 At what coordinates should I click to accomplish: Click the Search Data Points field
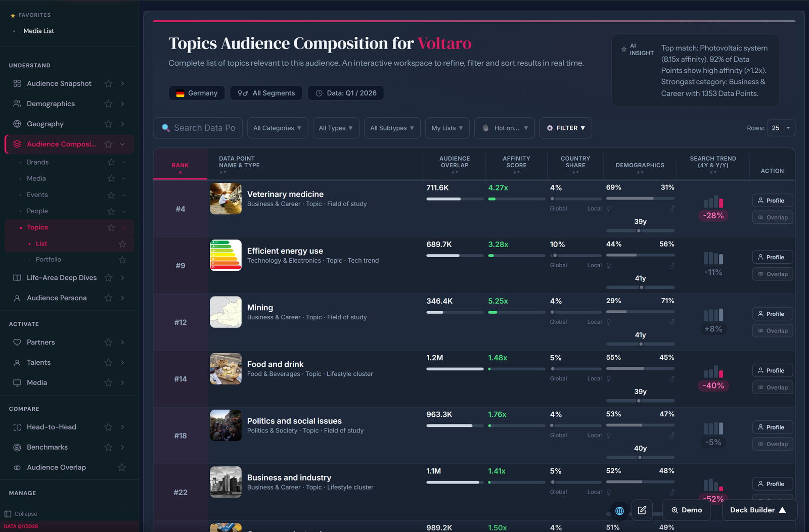[198, 128]
